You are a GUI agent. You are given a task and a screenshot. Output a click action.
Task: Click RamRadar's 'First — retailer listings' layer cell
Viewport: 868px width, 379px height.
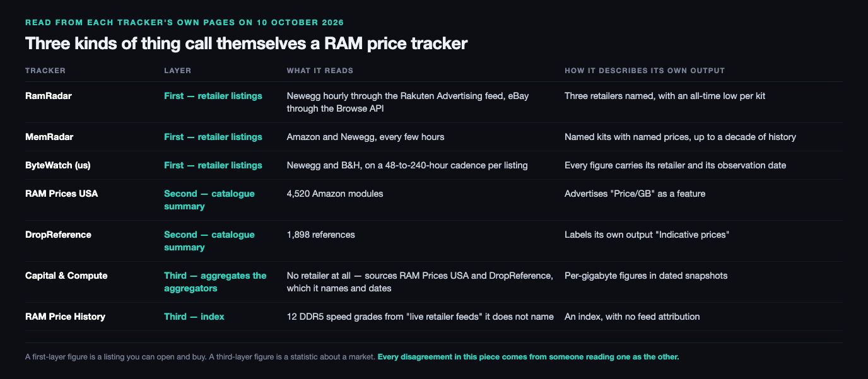pos(213,96)
